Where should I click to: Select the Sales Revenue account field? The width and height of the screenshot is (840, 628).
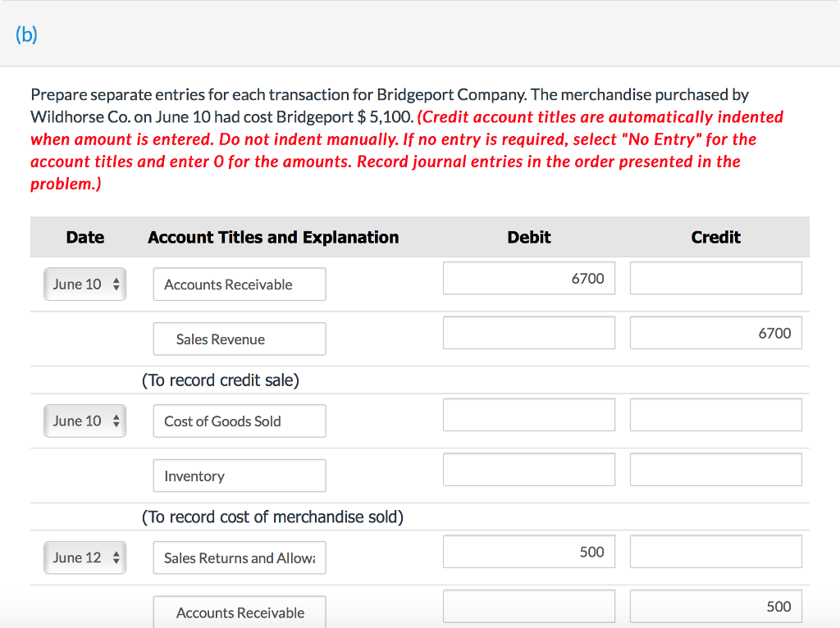click(x=239, y=339)
